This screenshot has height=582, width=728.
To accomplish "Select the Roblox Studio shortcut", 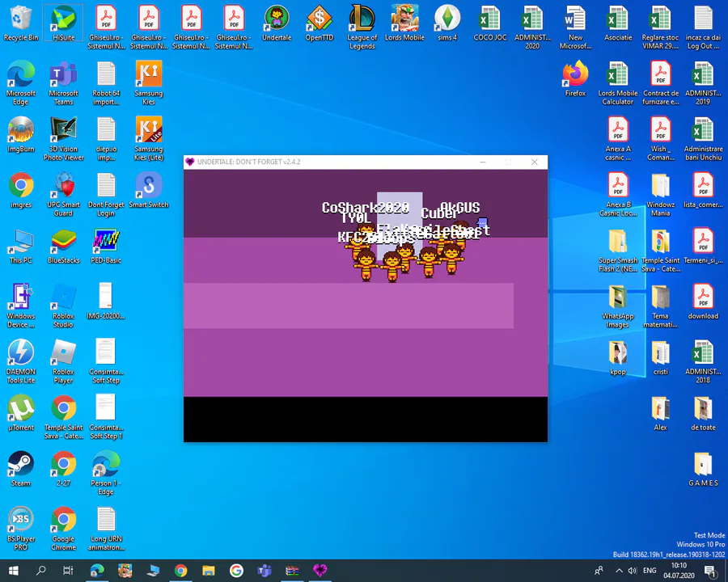I will coord(64,306).
